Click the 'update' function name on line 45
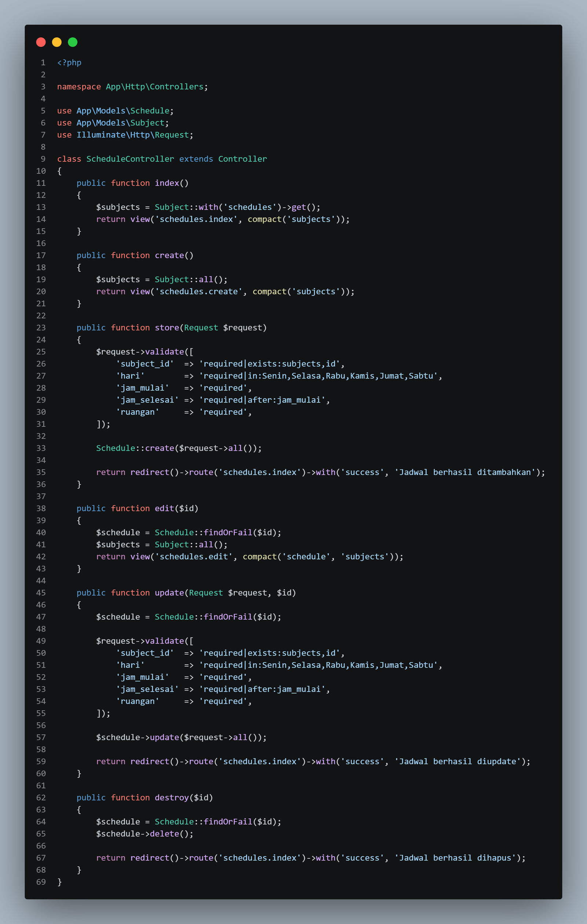 (x=169, y=593)
